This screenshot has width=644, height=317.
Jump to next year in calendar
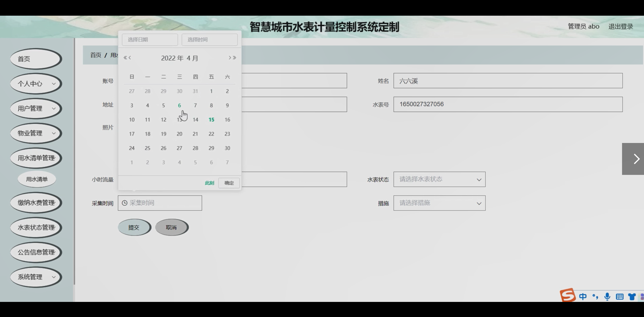click(x=235, y=58)
